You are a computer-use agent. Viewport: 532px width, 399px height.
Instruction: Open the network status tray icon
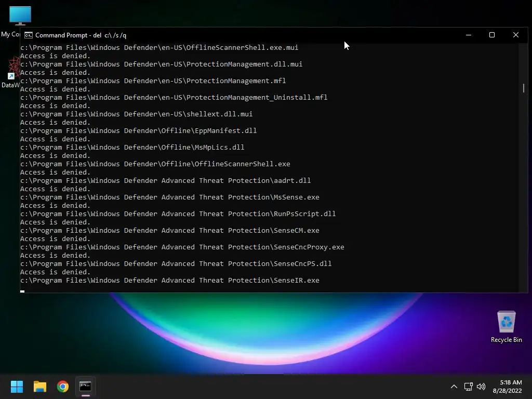[469, 387]
